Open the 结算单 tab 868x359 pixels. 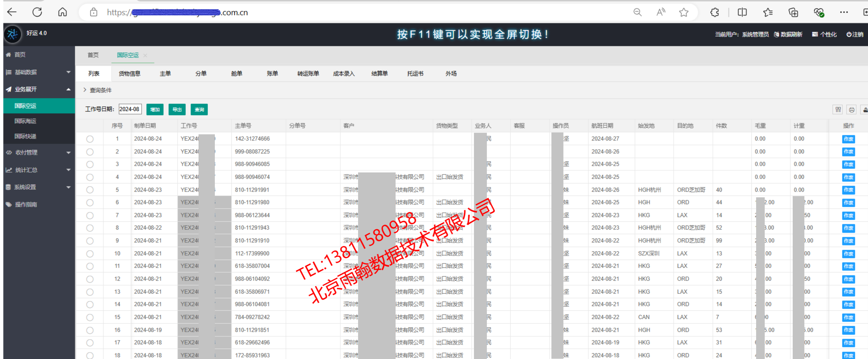click(x=379, y=73)
